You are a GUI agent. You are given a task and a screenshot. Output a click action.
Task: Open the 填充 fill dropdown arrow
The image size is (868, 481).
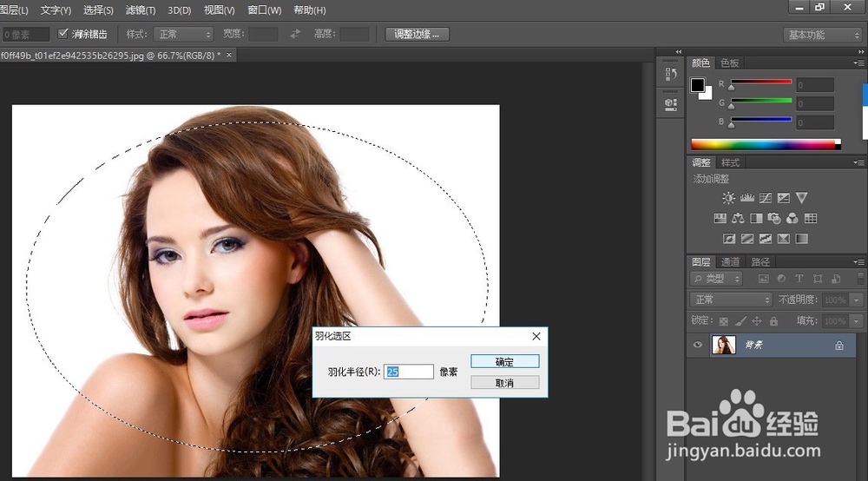[x=857, y=321]
